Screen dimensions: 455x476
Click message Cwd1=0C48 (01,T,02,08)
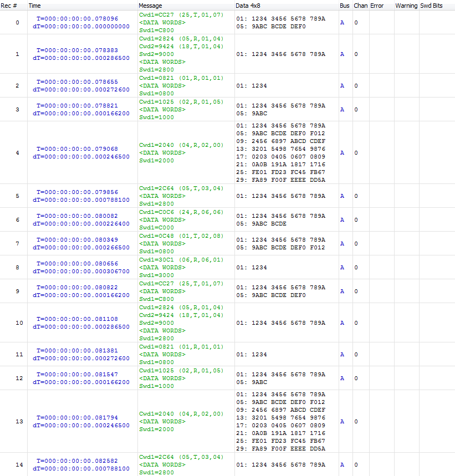[x=181, y=236]
